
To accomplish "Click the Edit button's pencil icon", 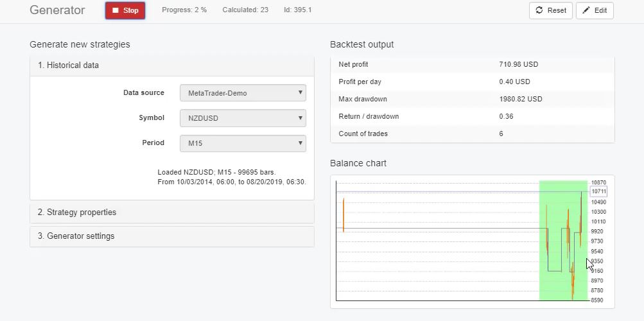I will (586, 10).
